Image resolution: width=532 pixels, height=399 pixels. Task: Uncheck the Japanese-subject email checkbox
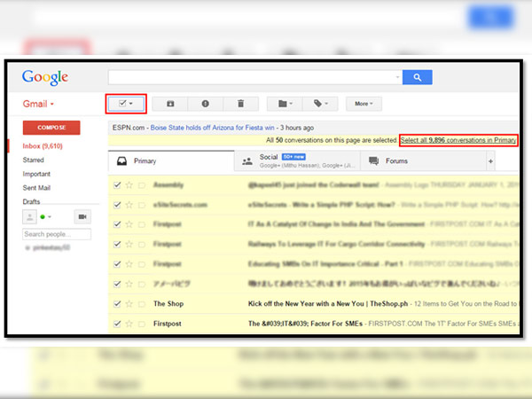click(x=117, y=284)
